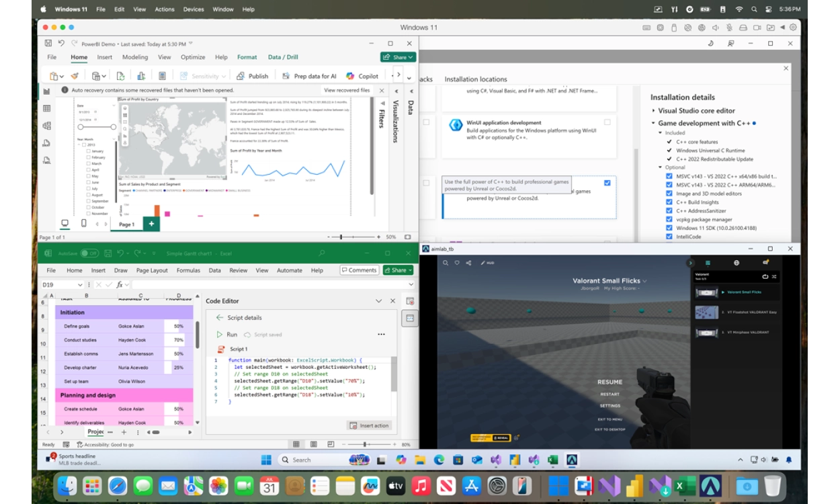The height and width of the screenshot is (504, 840).
Task: Tick the January checkbox in month slicer
Action: pos(88,151)
